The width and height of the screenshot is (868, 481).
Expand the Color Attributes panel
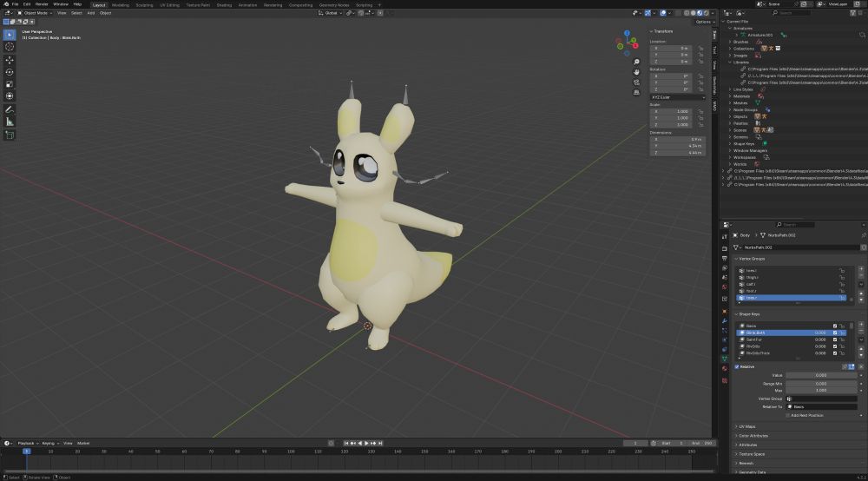[x=751, y=436]
